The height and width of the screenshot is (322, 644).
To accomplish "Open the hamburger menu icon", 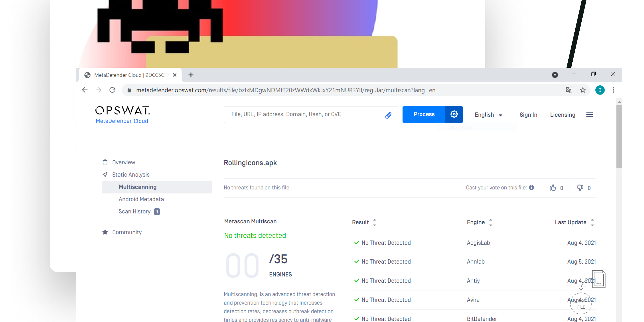I will tap(589, 115).
